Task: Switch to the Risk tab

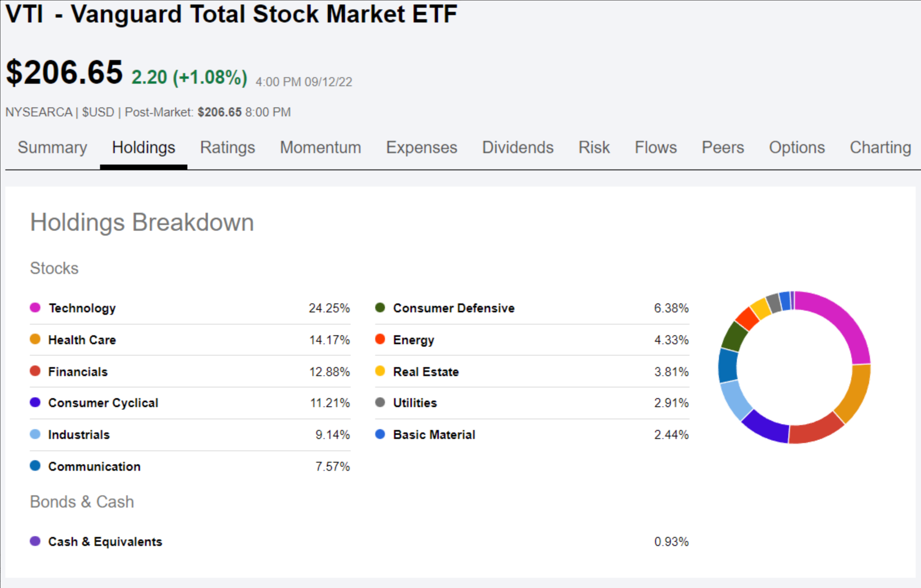Action: (594, 148)
